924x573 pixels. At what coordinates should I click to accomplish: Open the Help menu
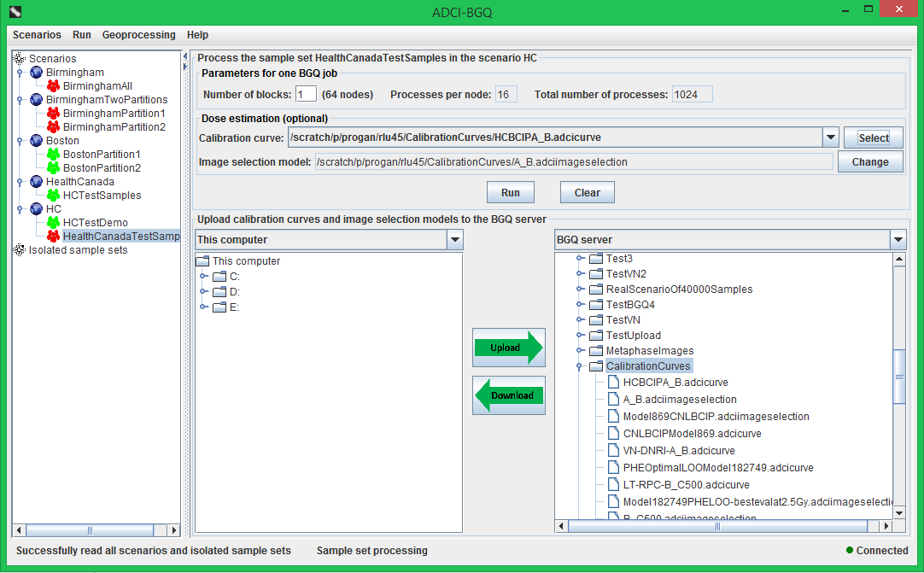(x=197, y=35)
